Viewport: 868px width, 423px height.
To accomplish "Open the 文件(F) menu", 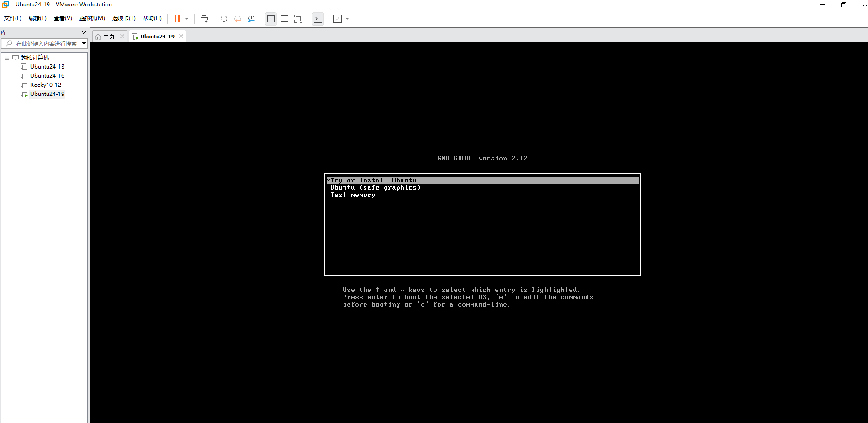I will tap(13, 18).
